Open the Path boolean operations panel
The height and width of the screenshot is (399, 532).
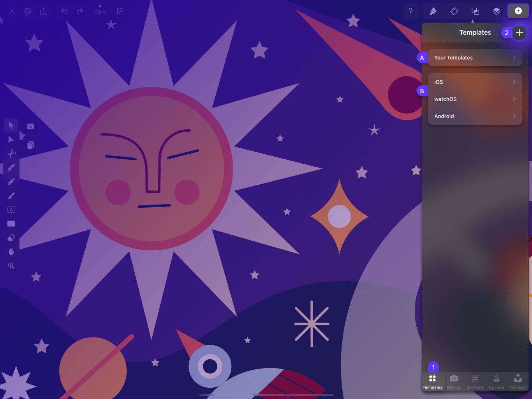[x=476, y=11]
